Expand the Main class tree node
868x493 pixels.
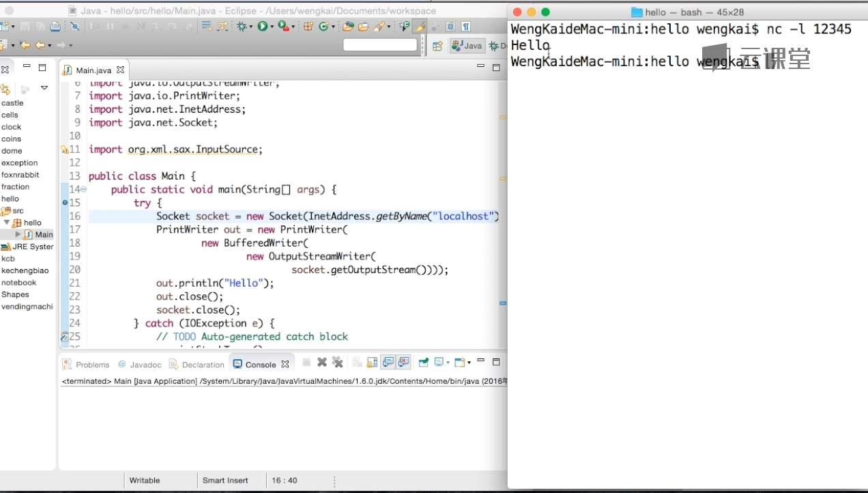[x=18, y=234]
